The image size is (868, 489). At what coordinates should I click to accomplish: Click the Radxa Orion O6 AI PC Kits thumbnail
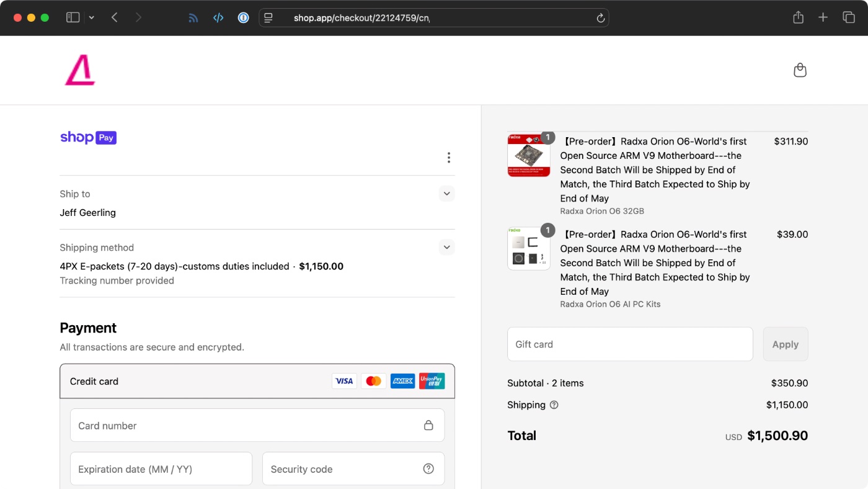529,249
